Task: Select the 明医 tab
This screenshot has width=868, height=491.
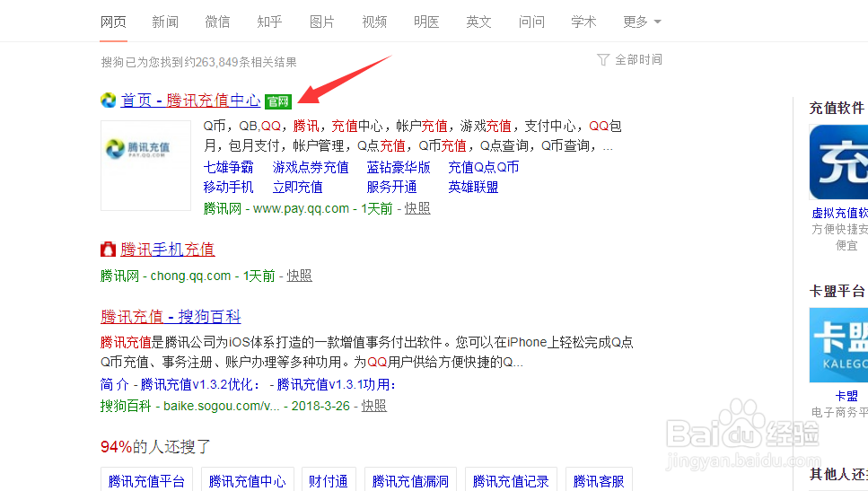Action: (426, 22)
